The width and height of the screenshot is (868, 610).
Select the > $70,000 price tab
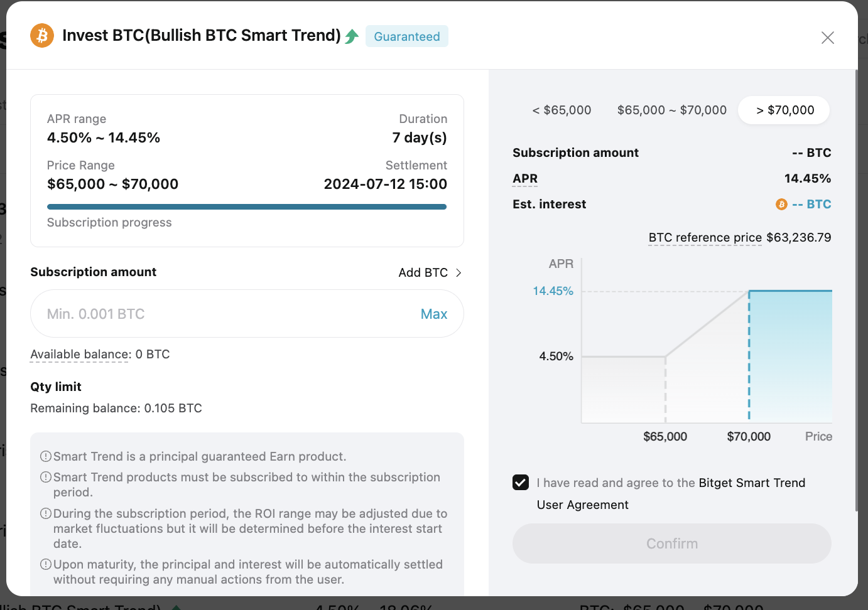pyautogui.click(x=784, y=110)
